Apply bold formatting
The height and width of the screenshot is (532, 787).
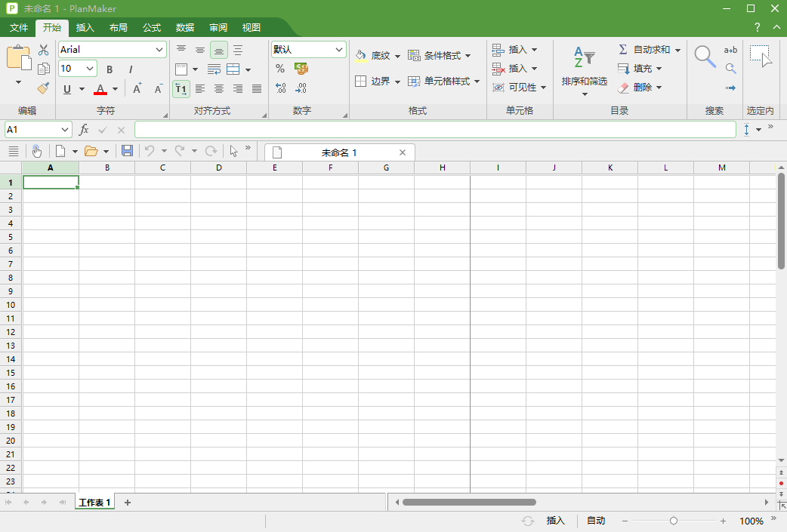[x=109, y=69]
